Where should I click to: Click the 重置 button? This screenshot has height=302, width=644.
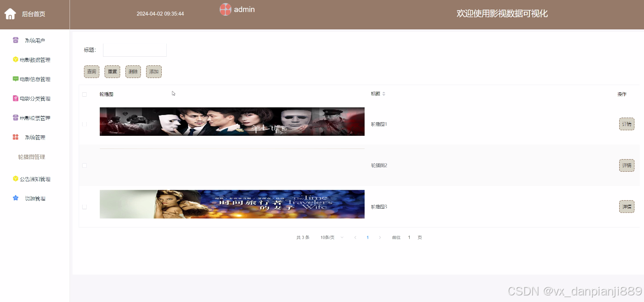(x=112, y=72)
